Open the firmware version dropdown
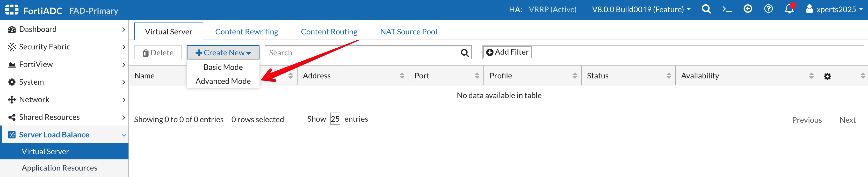868x177 pixels. click(x=641, y=9)
